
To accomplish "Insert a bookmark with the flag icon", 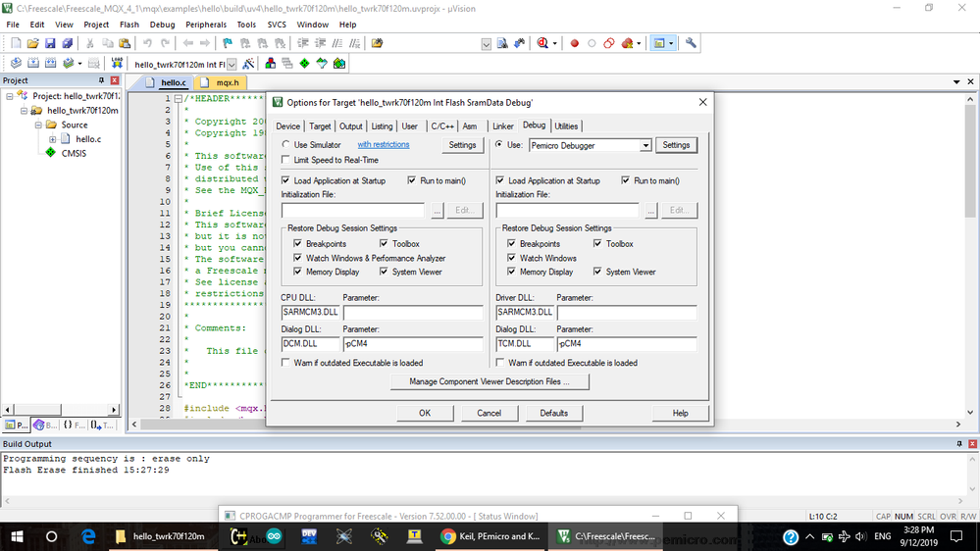I will [x=228, y=43].
